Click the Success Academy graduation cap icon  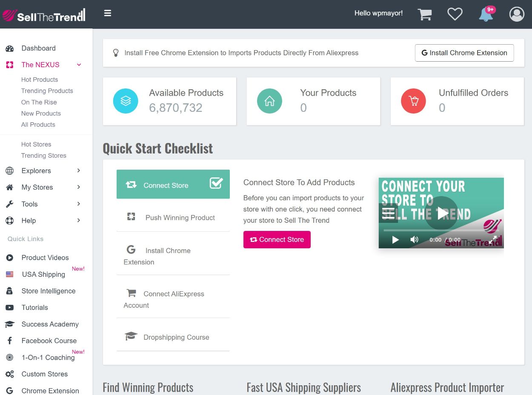tap(9, 324)
